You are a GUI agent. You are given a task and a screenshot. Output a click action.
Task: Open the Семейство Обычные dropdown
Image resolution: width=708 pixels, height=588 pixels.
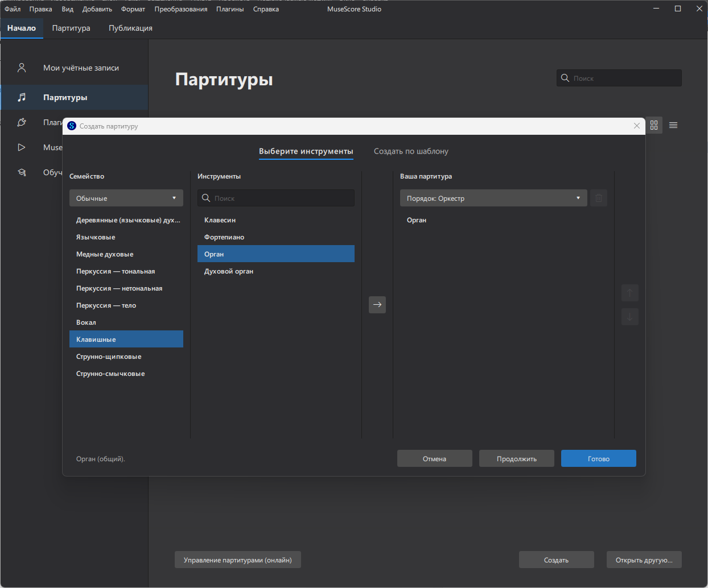(126, 198)
